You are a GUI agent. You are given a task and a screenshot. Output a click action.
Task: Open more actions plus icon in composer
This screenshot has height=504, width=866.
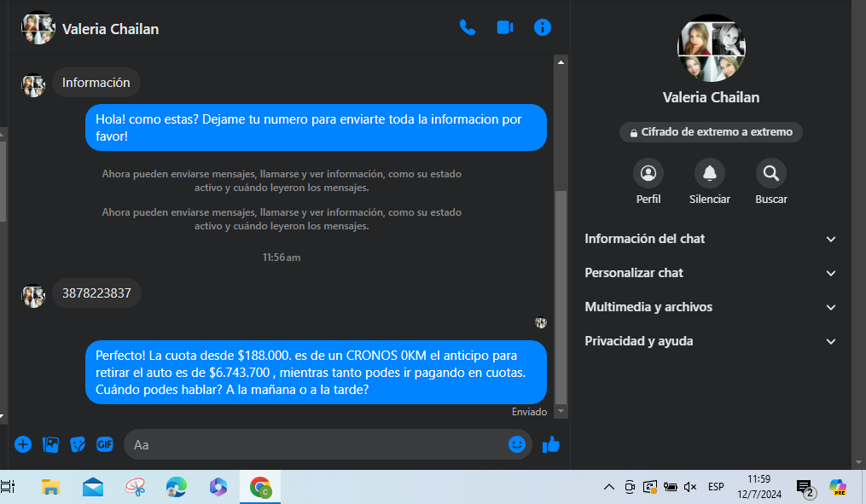[x=23, y=443]
